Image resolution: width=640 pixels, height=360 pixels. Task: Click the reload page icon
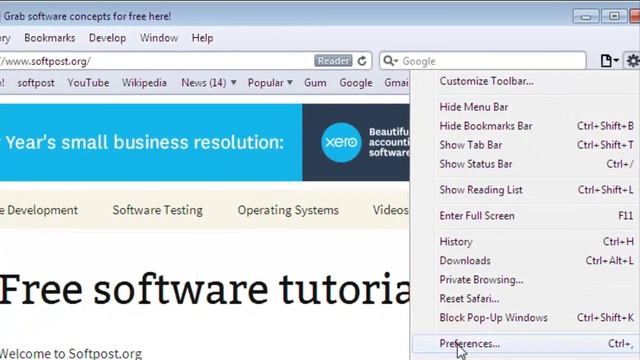click(x=362, y=61)
